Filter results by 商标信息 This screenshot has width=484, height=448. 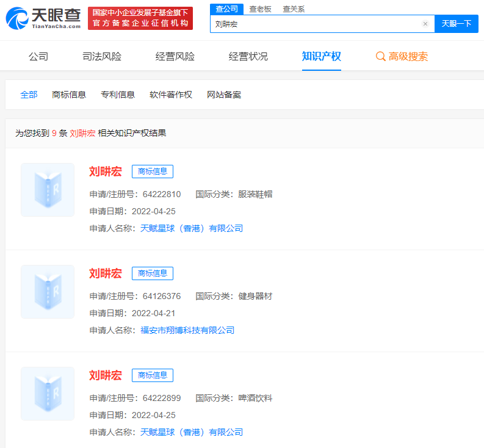pos(69,95)
